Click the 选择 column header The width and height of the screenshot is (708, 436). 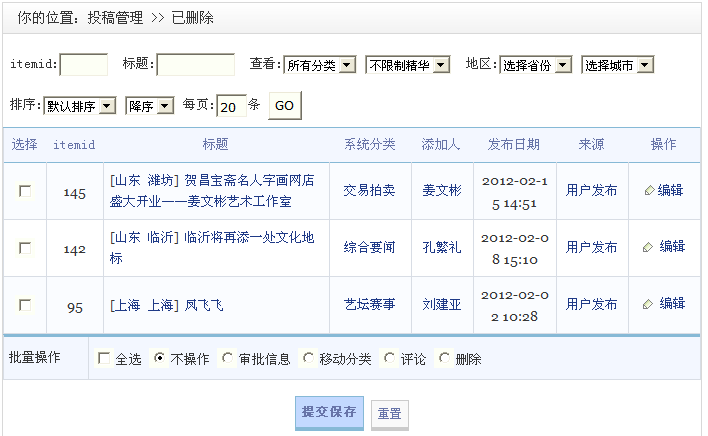click(24, 144)
